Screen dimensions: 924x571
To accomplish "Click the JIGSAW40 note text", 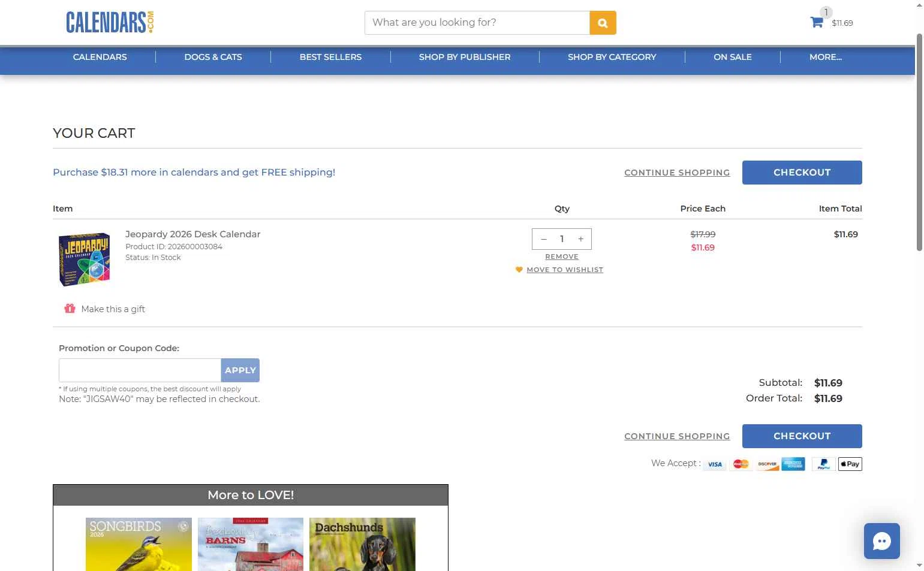I will coord(159,399).
